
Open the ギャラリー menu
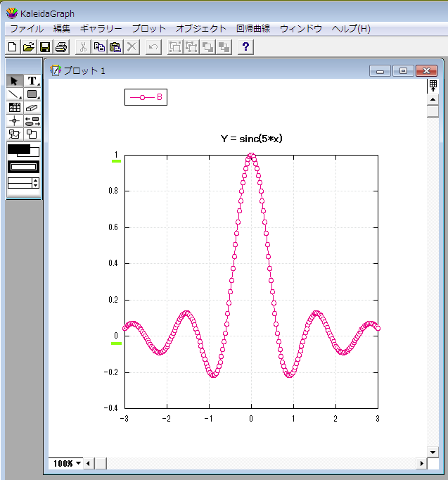click(x=101, y=29)
